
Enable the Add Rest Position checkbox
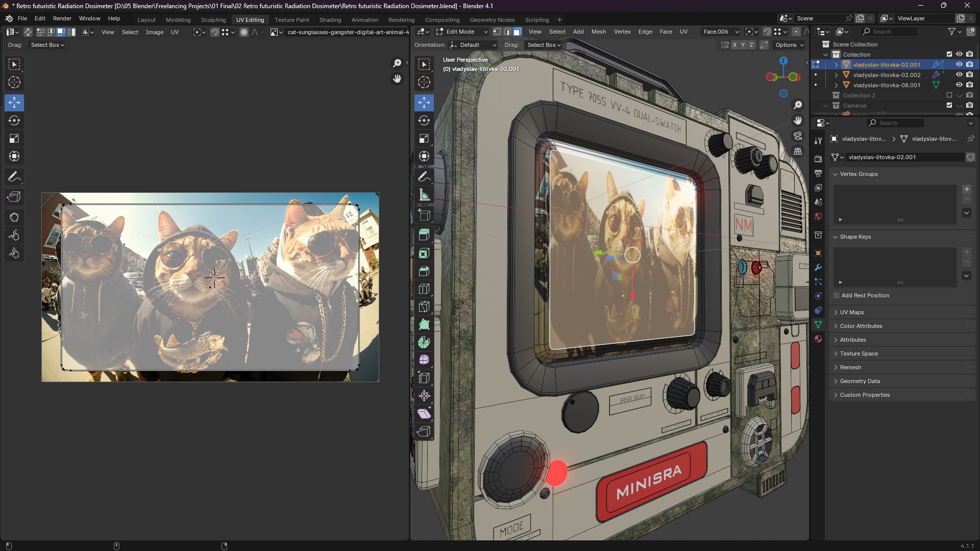point(837,295)
